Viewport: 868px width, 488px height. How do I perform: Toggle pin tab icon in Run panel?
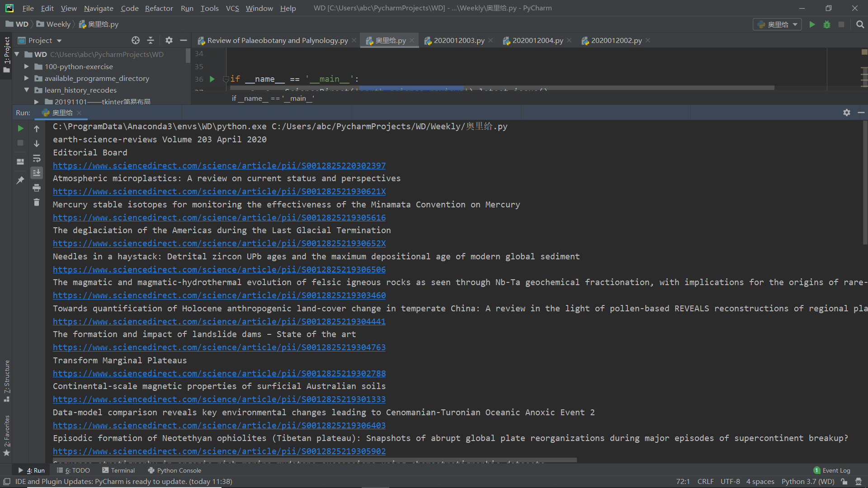[x=20, y=180]
